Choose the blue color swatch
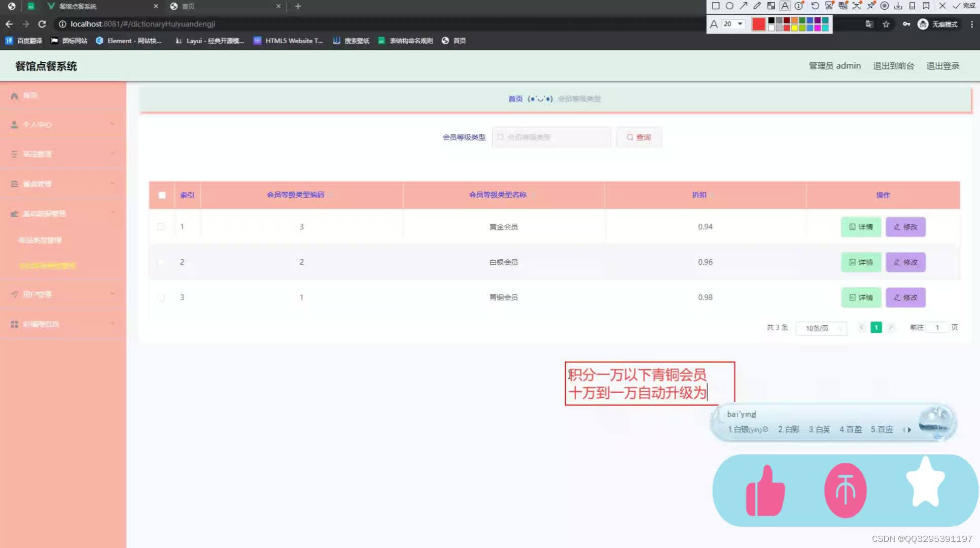This screenshot has width=980, height=548. [x=810, y=21]
